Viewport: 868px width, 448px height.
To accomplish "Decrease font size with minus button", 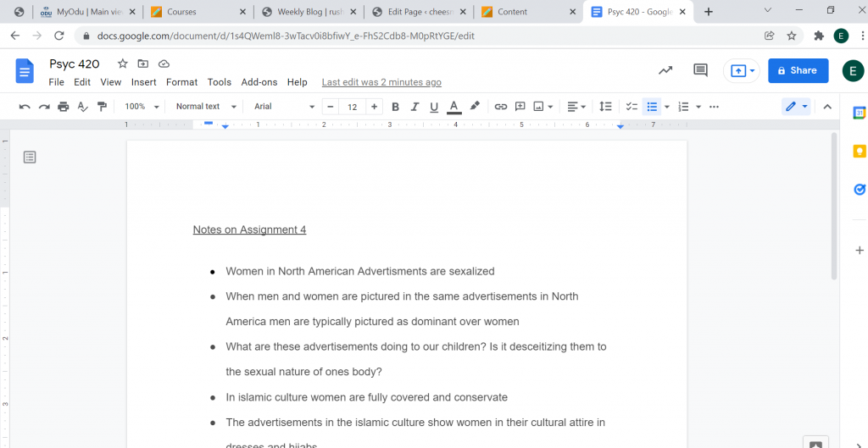I will pos(331,107).
